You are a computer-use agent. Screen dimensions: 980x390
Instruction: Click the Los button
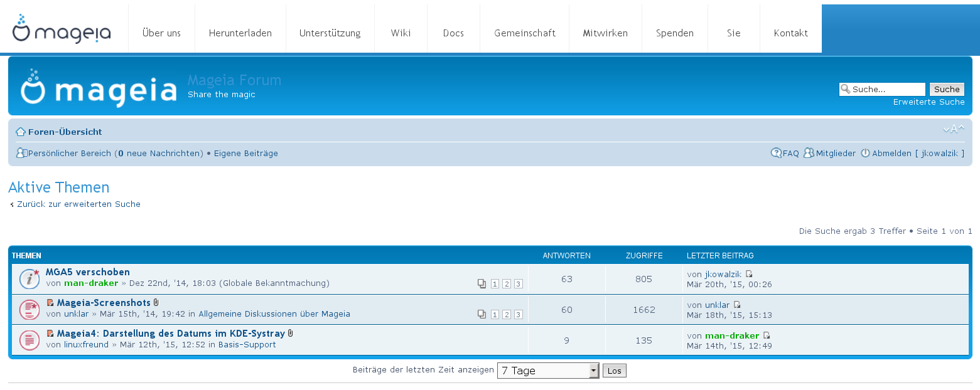pyautogui.click(x=615, y=371)
